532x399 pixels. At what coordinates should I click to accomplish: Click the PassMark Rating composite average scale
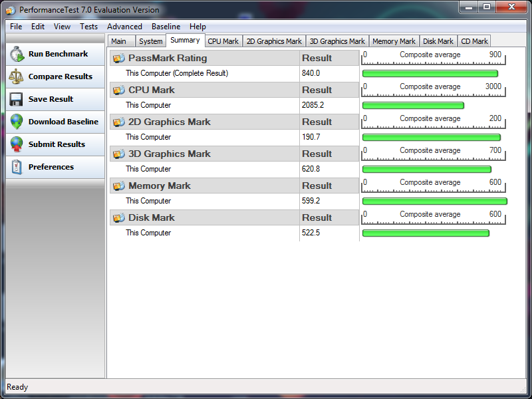[434, 58]
